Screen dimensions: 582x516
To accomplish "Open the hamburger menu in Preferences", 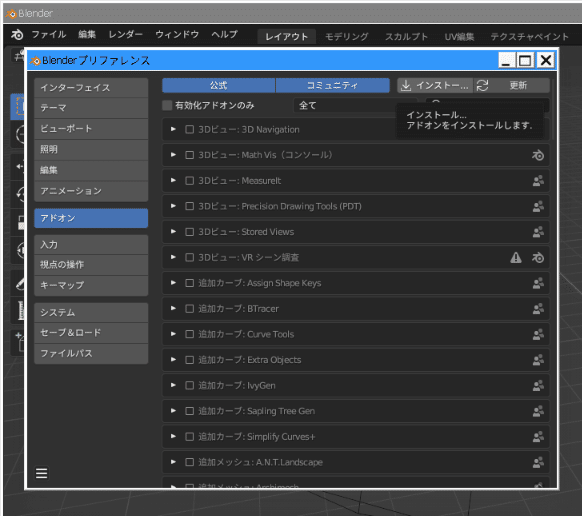I will pos(42,473).
